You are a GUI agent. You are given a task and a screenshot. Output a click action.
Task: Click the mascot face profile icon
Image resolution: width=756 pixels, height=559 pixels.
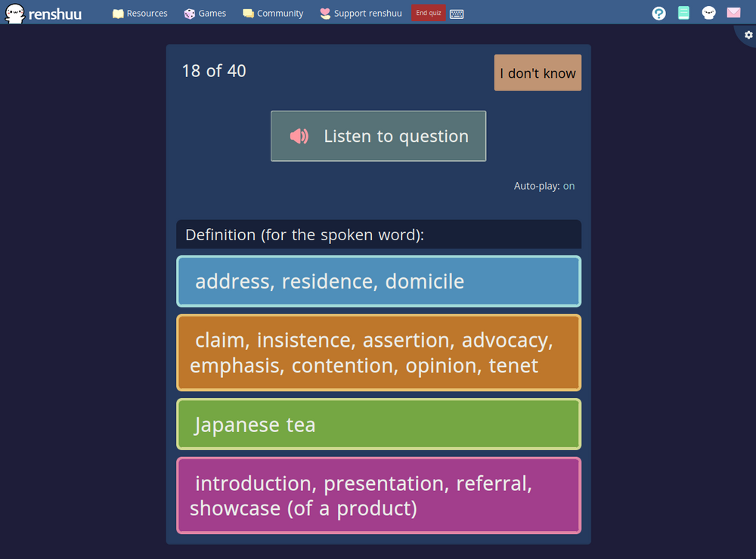tap(708, 13)
